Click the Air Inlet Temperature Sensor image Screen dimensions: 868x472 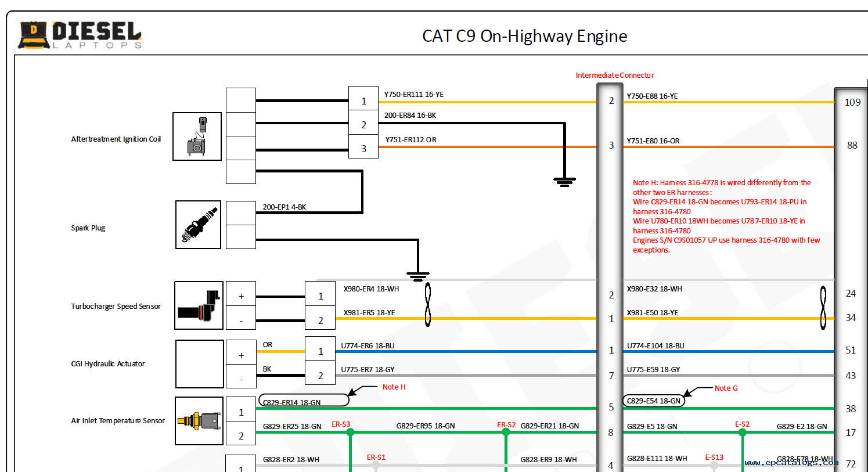point(199,421)
